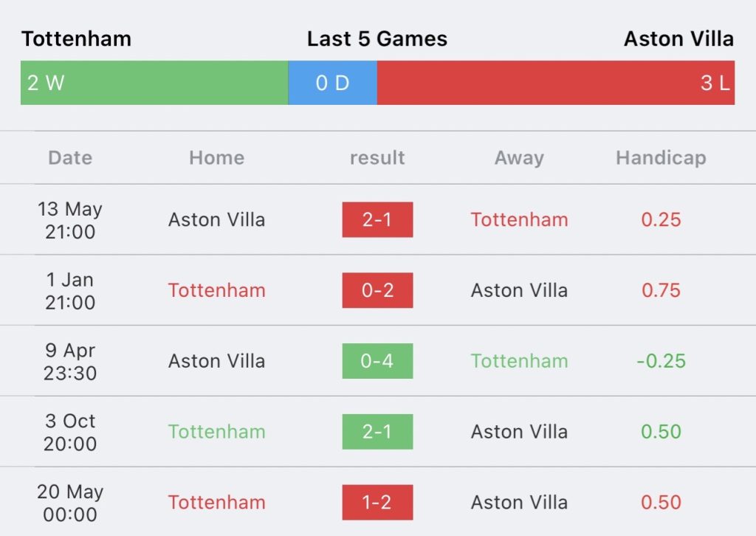The width and height of the screenshot is (756, 536).
Task: Click the green 2 W wins bar
Action: pos(154,83)
